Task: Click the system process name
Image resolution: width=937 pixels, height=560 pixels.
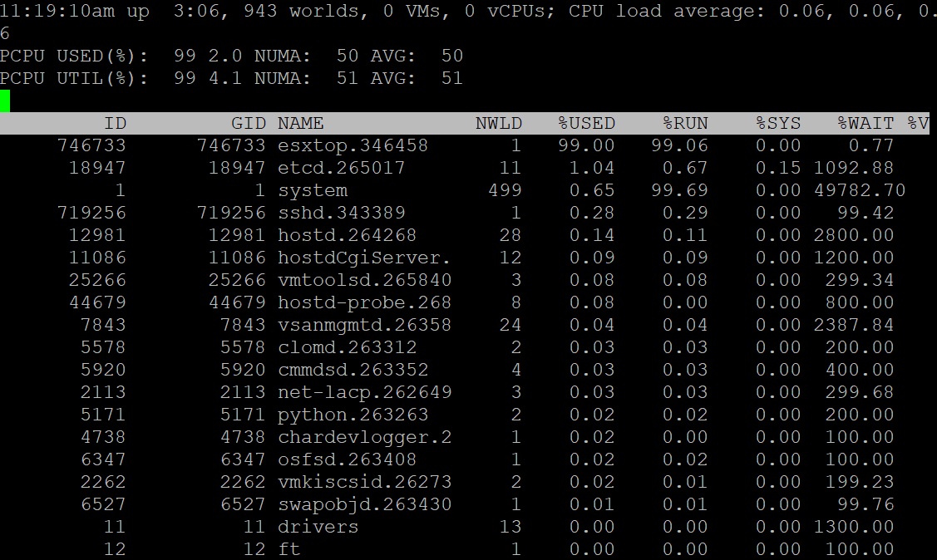Action: point(312,191)
